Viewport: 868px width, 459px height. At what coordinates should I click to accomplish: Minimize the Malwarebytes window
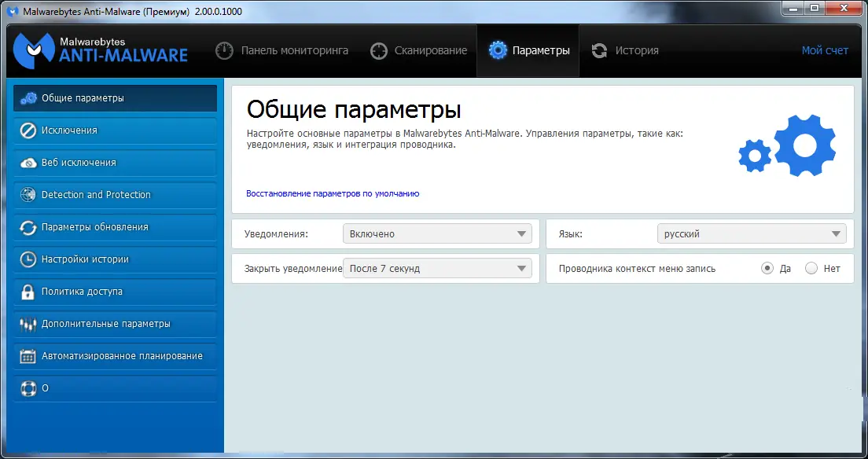pyautogui.click(x=794, y=8)
